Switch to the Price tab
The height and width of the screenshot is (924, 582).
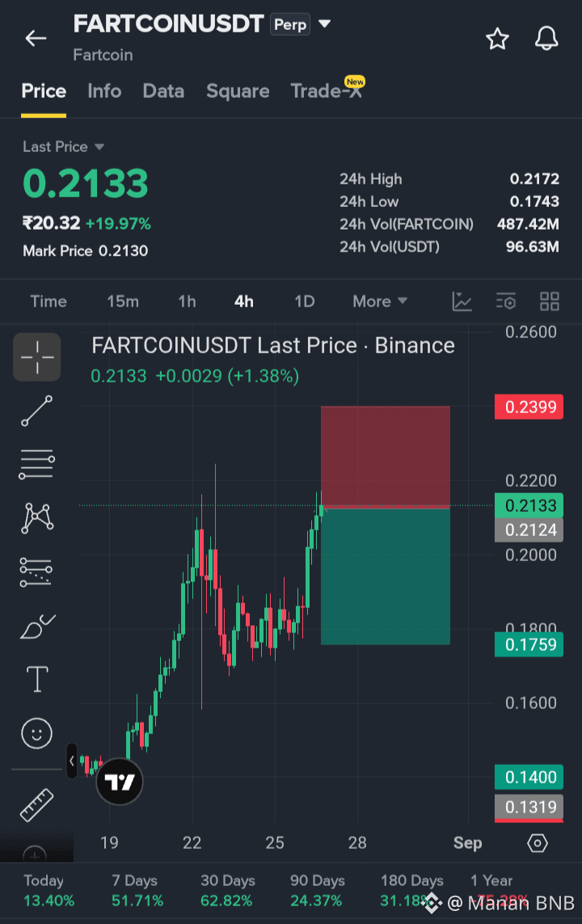pos(44,91)
